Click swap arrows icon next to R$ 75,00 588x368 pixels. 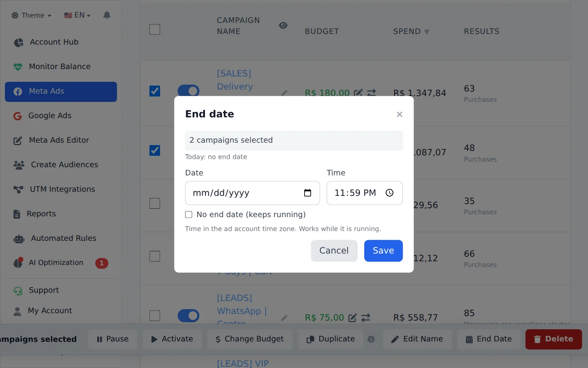coord(366,318)
